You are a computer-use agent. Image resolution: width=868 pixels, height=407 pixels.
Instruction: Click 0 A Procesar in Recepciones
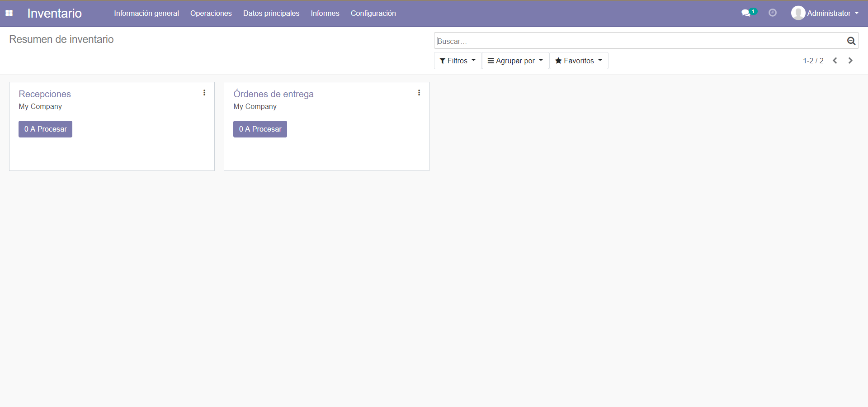tap(45, 129)
